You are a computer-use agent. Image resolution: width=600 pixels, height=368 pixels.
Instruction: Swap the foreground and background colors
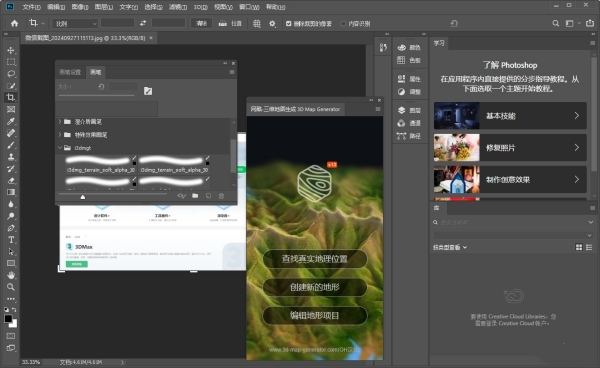coord(14,309)
